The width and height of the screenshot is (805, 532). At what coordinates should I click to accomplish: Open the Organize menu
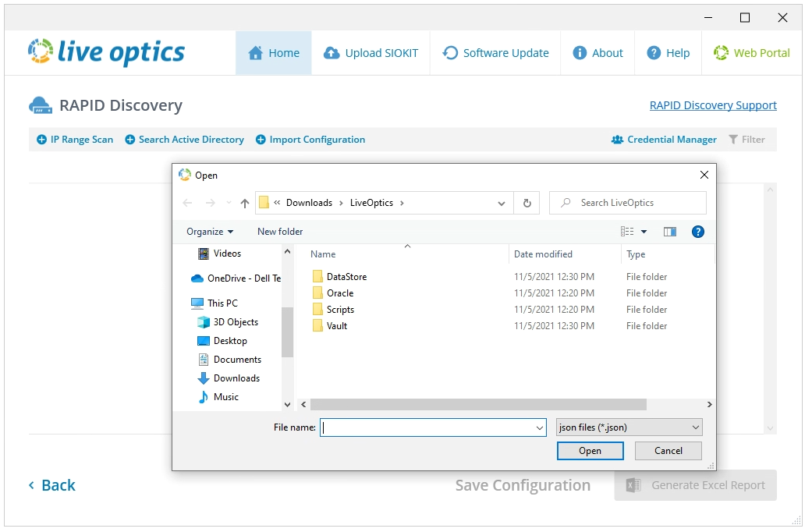210,232
